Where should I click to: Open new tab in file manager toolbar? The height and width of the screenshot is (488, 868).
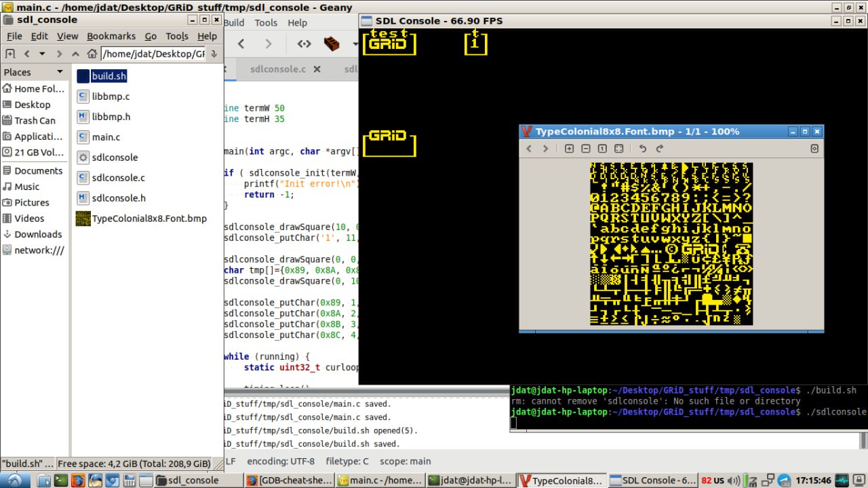10,54
